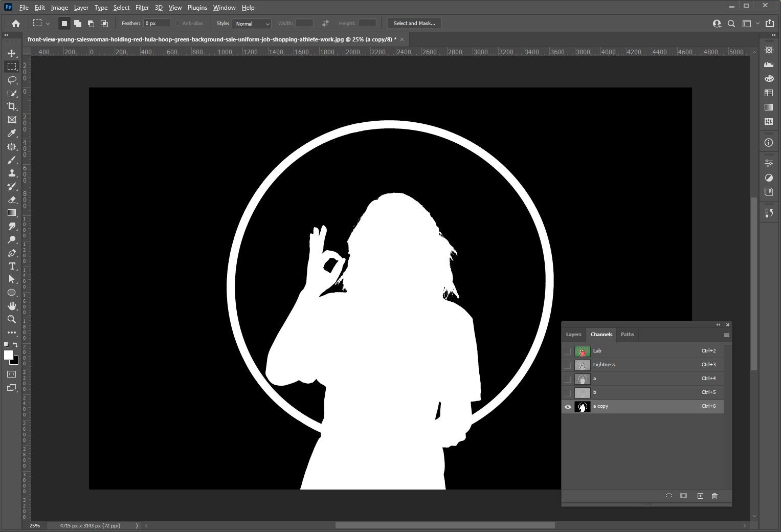Open the Edit Toolbar three-dots menu
The height and width of the screenshot is (532, 781).
pos(12,332)
